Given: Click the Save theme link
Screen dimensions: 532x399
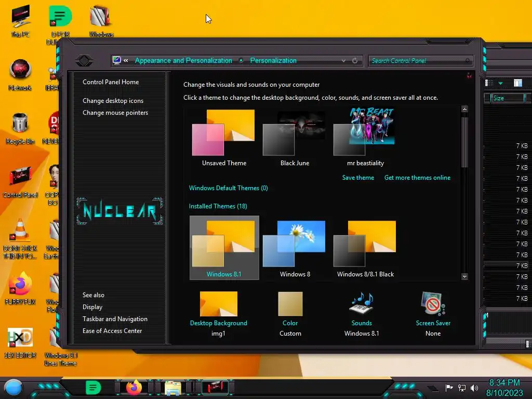Looking at the screenshot, I should pyautogui.click(x=358, y=178).
